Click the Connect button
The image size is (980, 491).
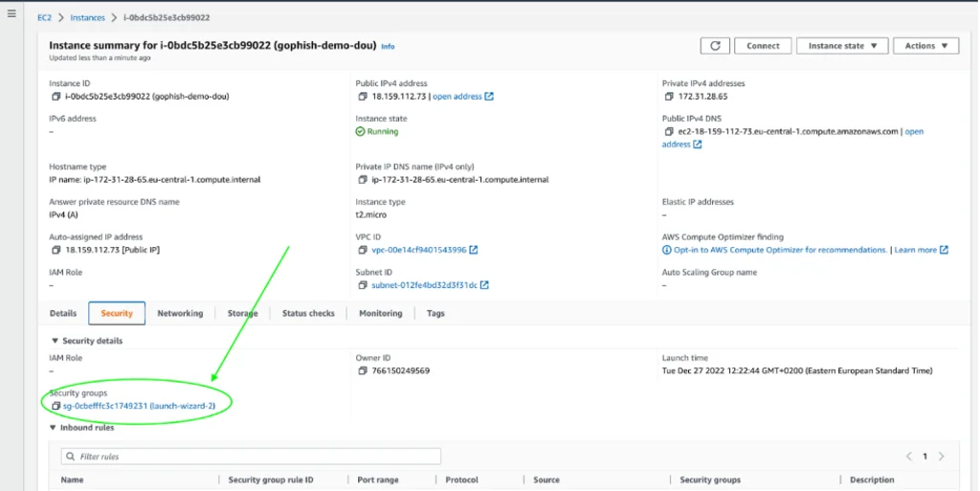(763, 46)
